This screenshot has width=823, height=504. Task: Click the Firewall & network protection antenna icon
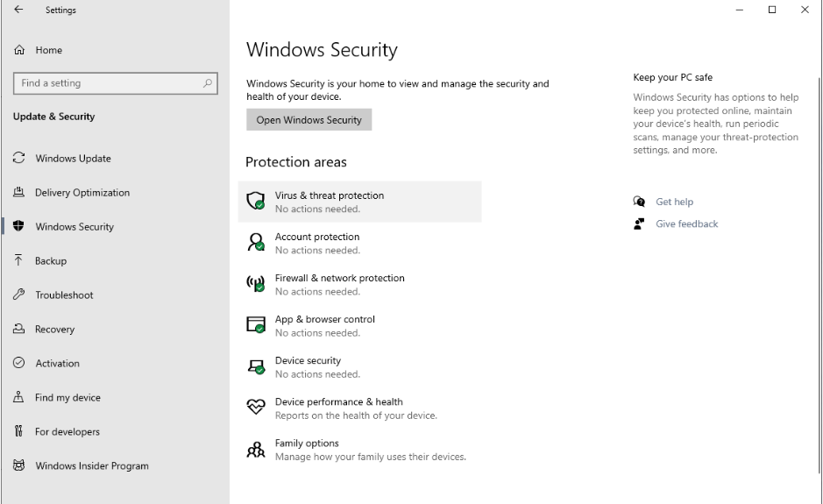tap(255, 284)
